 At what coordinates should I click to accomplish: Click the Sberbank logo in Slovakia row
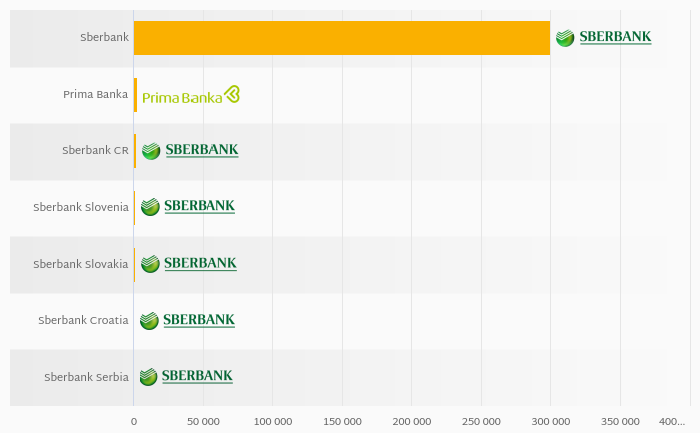[189, 263]
